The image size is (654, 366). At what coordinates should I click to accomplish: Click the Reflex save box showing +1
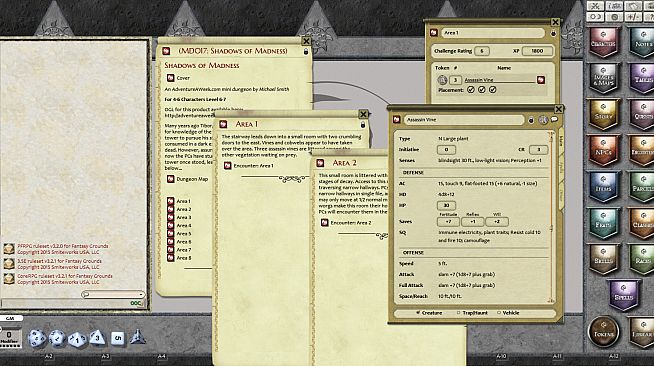(x=473, y=222)
